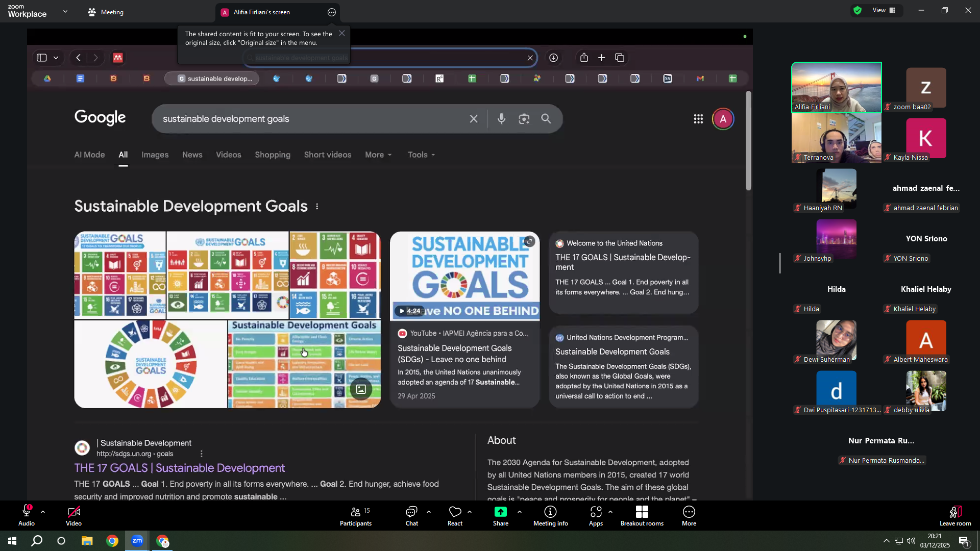Open the Zoom Apps panel
Viewport: 980px width, 551px height.
[596, 515]
